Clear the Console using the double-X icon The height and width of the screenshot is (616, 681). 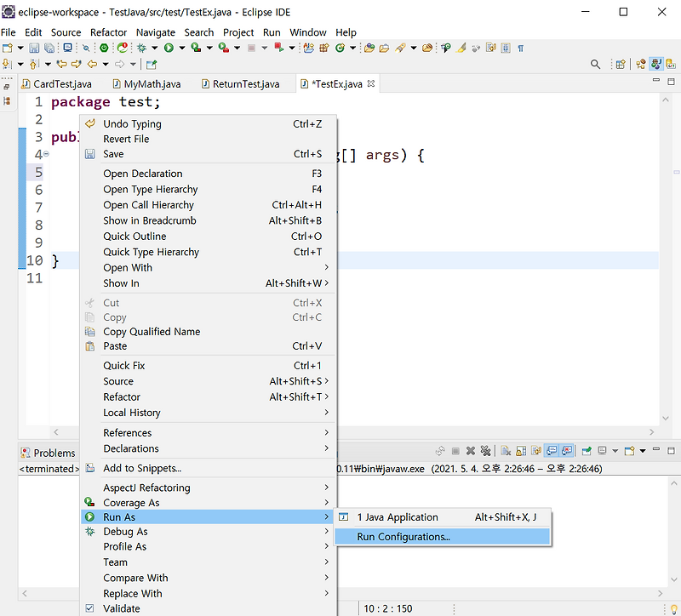click(484, 451)
